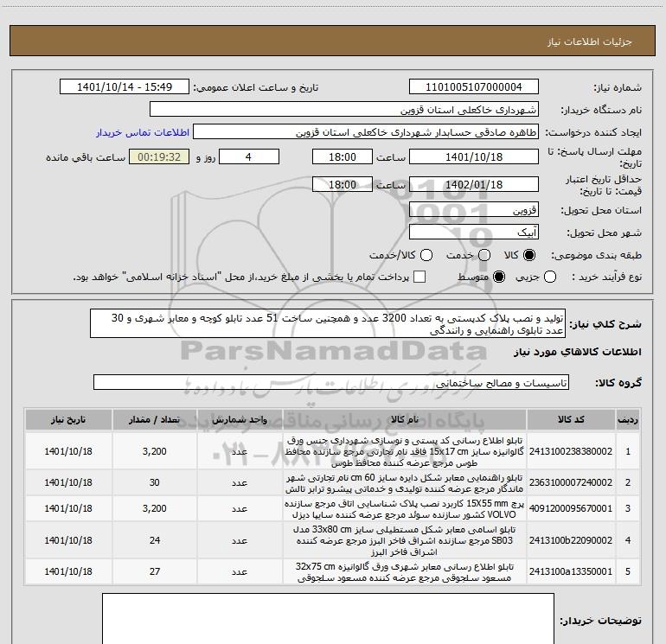Click the remaining days field showing 4
This screenshot has height=644, width=666.
point(249,156)
